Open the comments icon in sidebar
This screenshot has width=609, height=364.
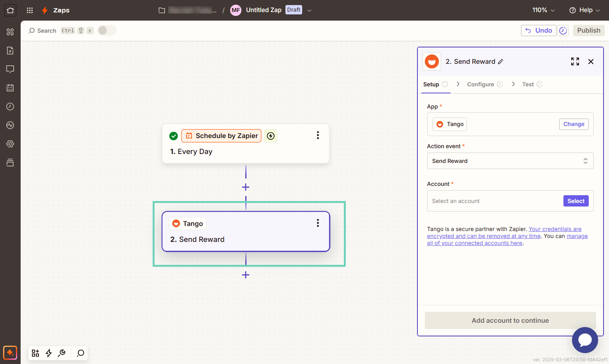tap(10, 69)
